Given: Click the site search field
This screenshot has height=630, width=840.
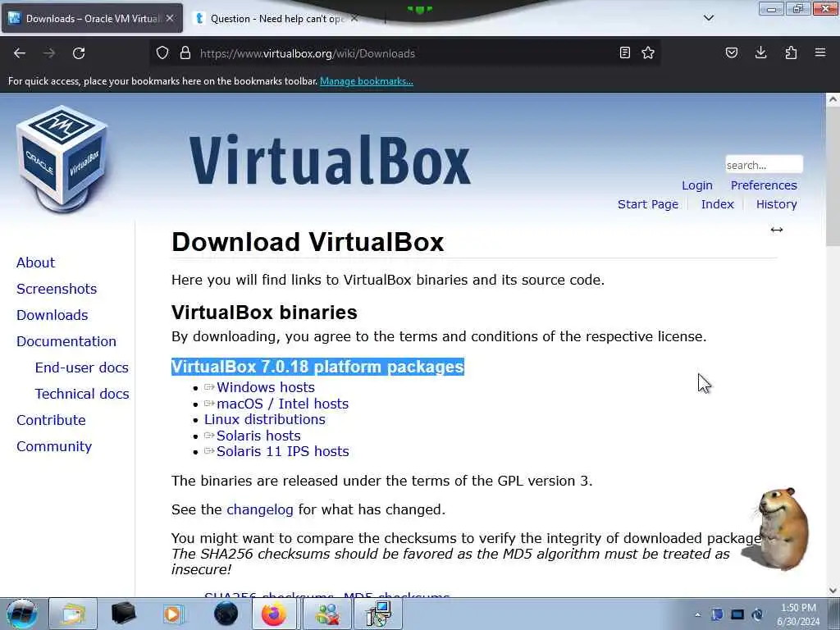Looking at the screenshot, I should point(764,164).
